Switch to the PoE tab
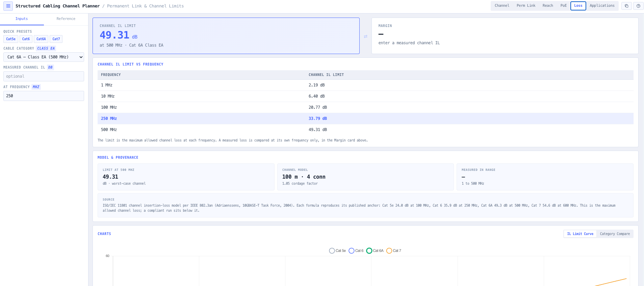 click(564, 6)
